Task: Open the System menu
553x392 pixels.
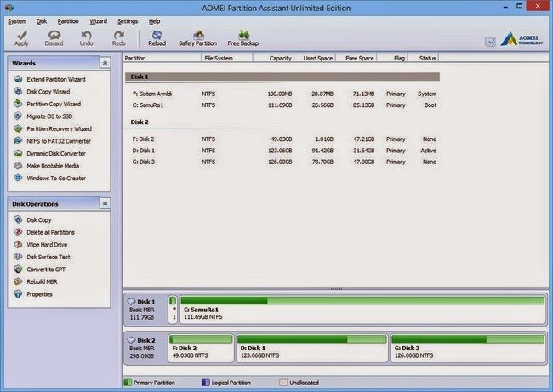Action: pos(17,21)
